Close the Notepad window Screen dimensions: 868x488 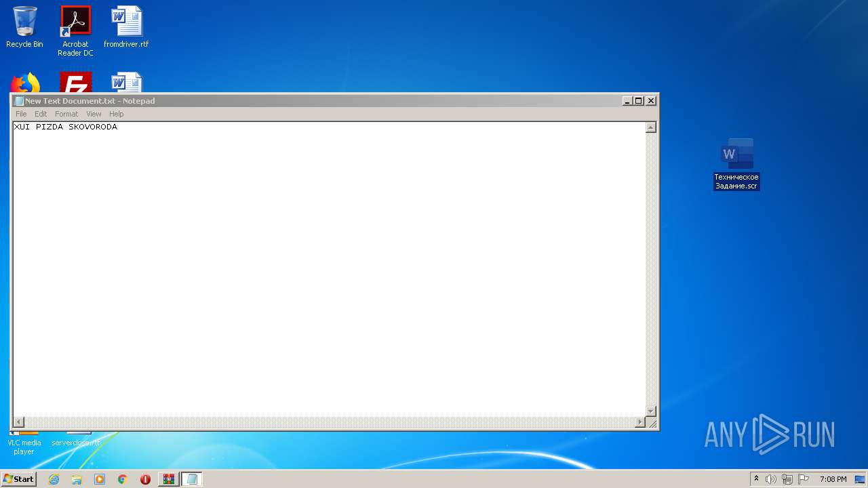click(651, 101)
